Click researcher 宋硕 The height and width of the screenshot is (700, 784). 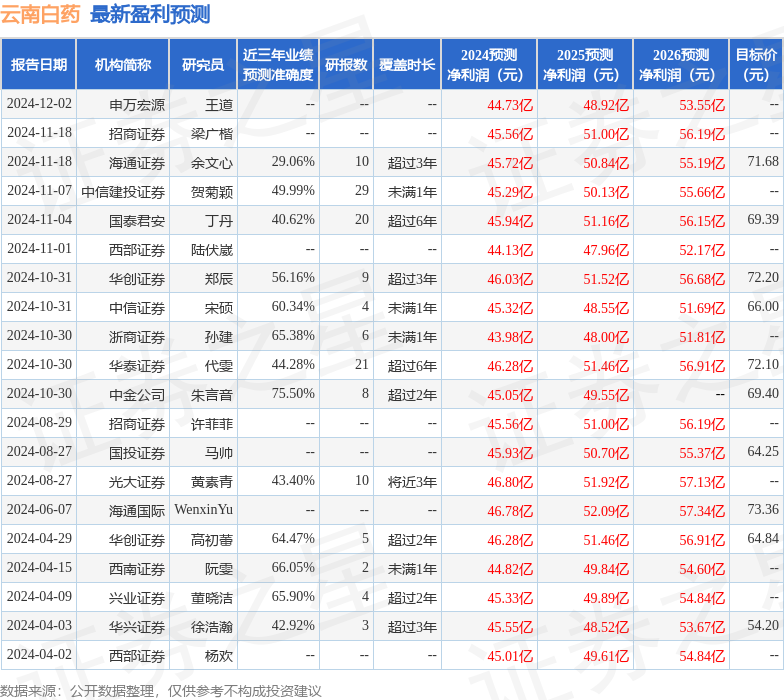tap(219, 308)
